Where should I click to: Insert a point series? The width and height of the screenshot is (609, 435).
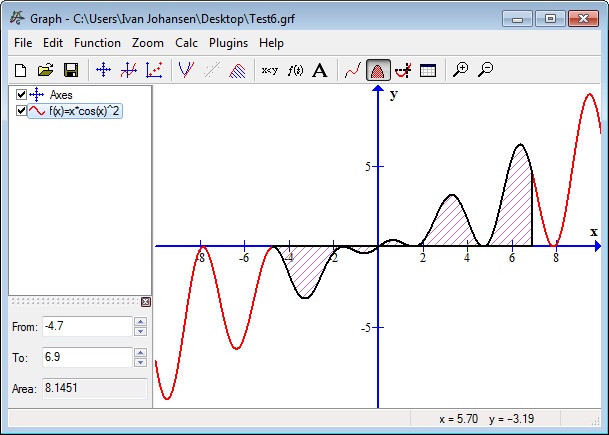(154, 70)
